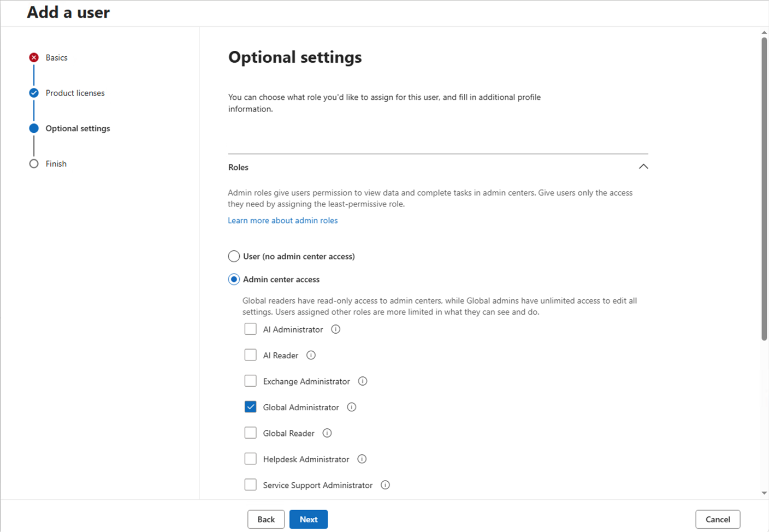Click the Add a user title
This screenshot has height=532, width=769.
pyautogui.click(x=68, y=12)
